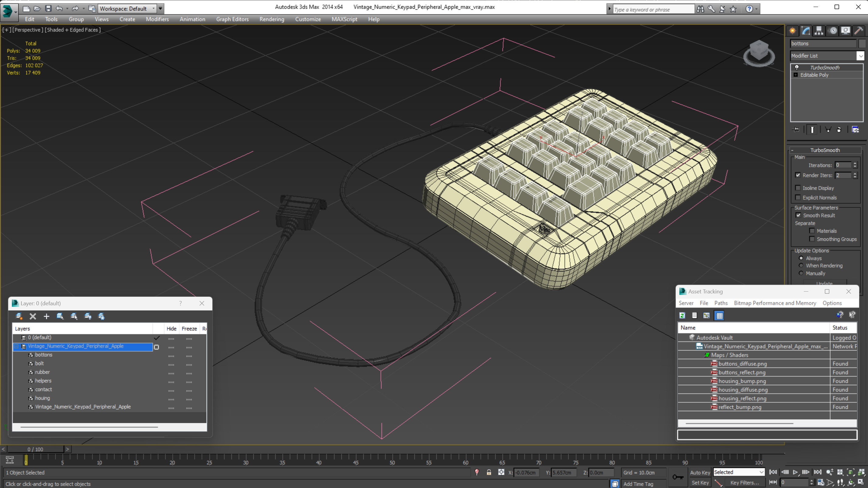Image resolution: width=868 pixels, height=488 pixels.
Task: Click the Play Animation button
Action: pyautogui.click(x=795, y=472)
